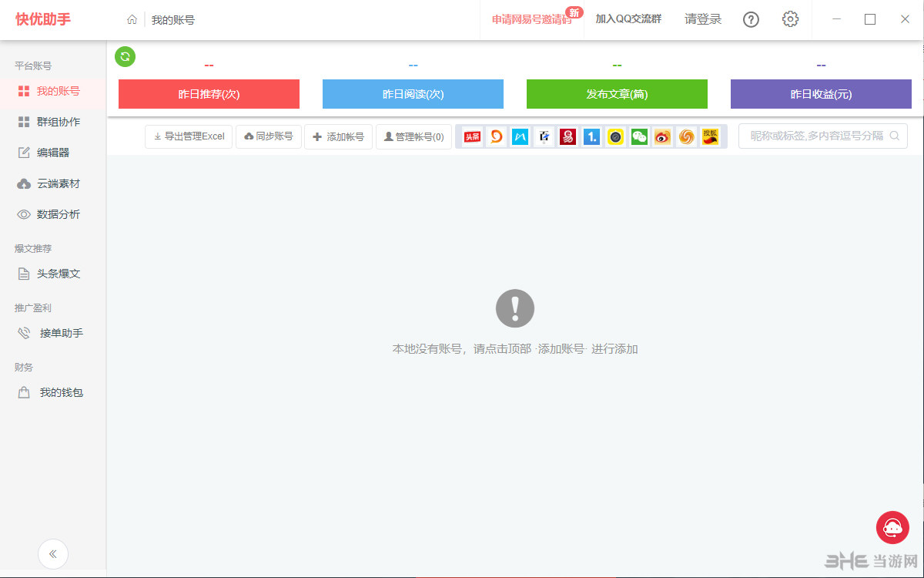Viewport: 924px width, 578px height.
Task: Select the Toutiao platform icon
Action: click(x=471, y=136)
